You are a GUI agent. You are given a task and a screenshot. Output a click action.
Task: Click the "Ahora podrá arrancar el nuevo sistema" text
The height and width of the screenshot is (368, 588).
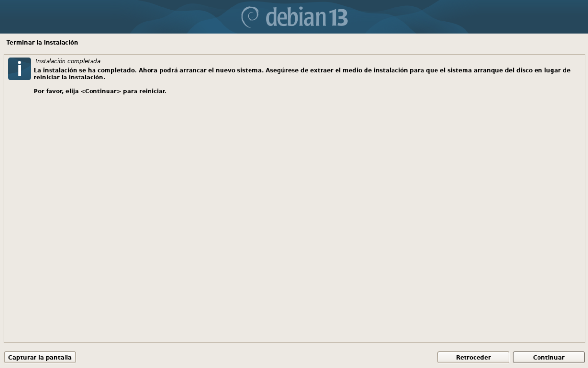(201, 70)
